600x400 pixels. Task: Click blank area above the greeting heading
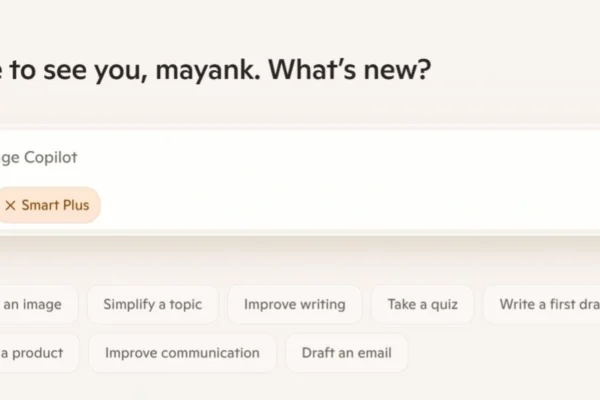300,22
